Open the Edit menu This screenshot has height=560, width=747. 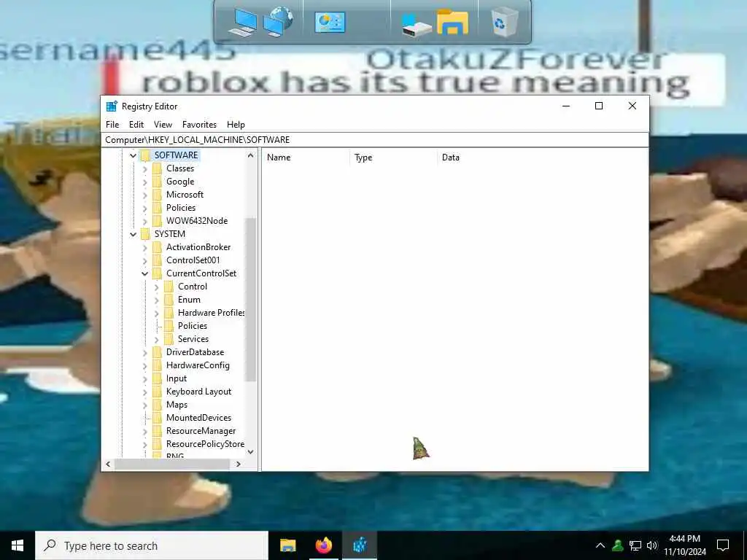[136, 124]
